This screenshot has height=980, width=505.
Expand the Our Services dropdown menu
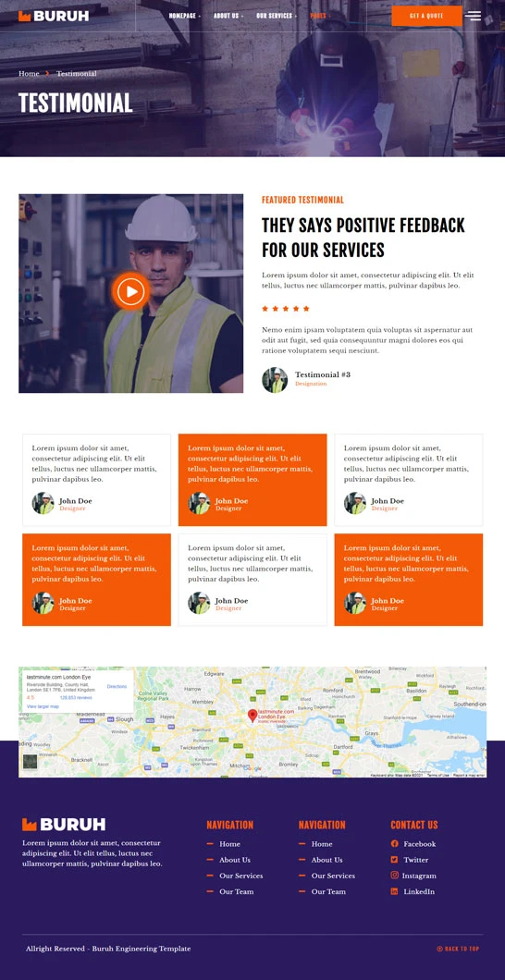tap(277, 16)
